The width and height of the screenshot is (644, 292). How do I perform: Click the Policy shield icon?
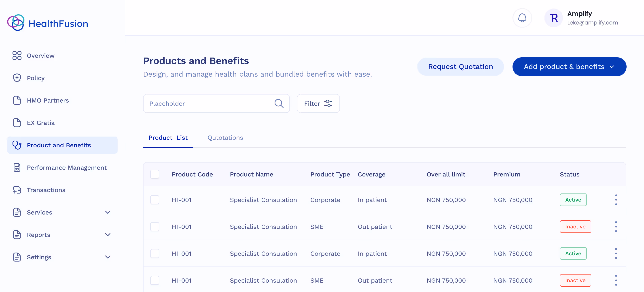coord(17,78)
